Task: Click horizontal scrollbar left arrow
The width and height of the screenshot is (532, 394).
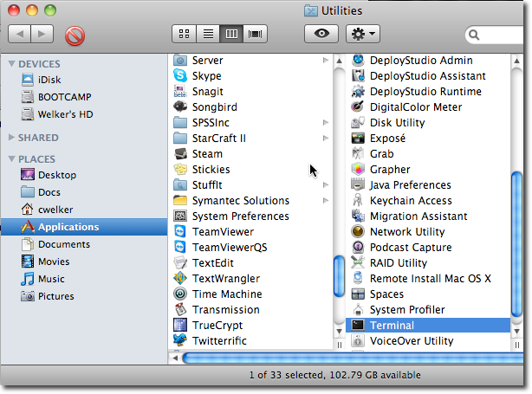Action: 175,358
